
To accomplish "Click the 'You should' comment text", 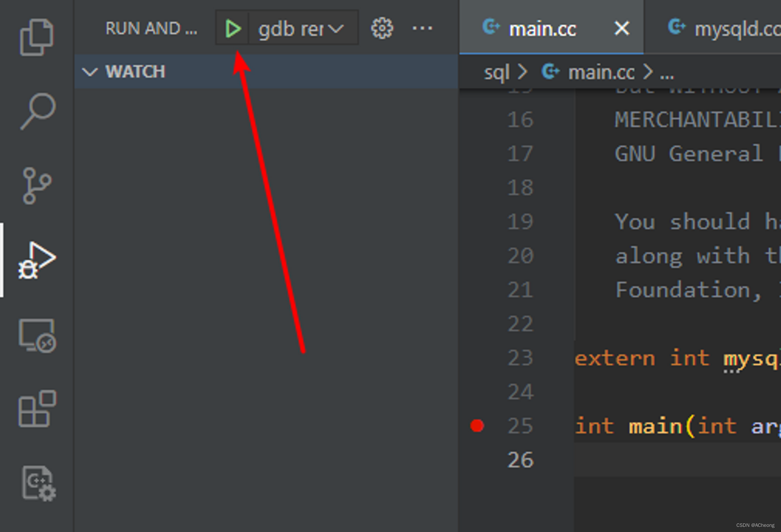I will point(683,222).
